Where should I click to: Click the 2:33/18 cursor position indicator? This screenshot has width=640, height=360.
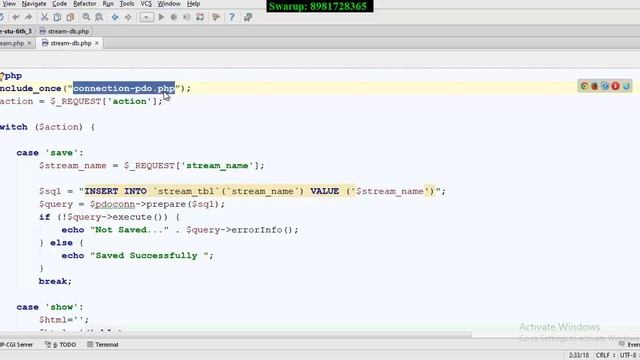(x=579, y=355)
